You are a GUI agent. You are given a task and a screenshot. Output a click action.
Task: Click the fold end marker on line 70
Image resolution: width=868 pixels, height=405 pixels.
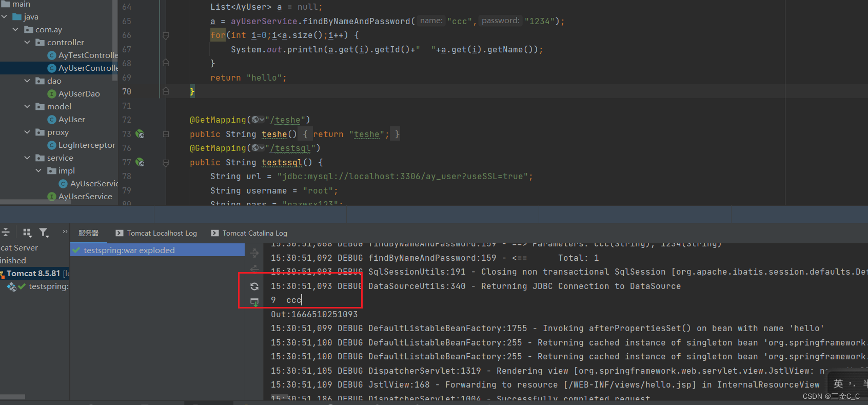click(x=166, y=91)
